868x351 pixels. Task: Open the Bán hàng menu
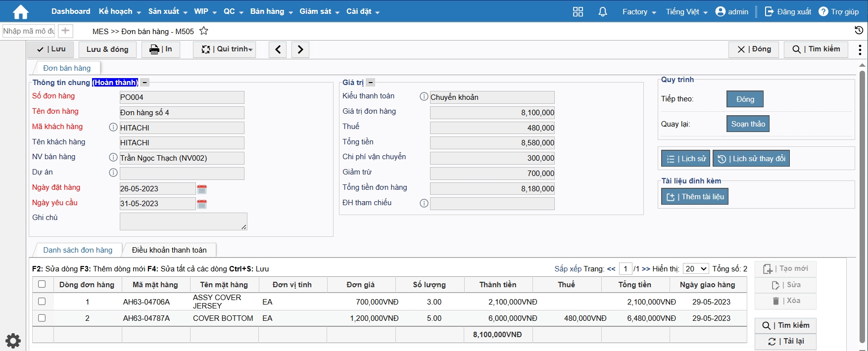(272, 11)
